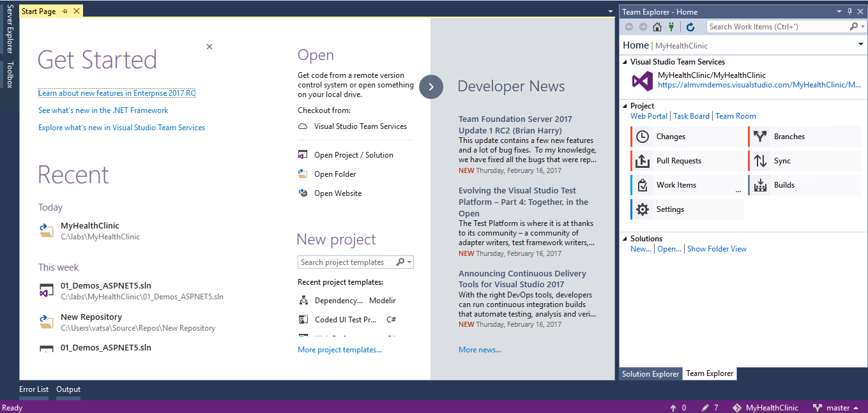Open the almvmdemos.visualstudio.com project URL
Viewport: 868px width, 413px height.
[x=759, y=85]
